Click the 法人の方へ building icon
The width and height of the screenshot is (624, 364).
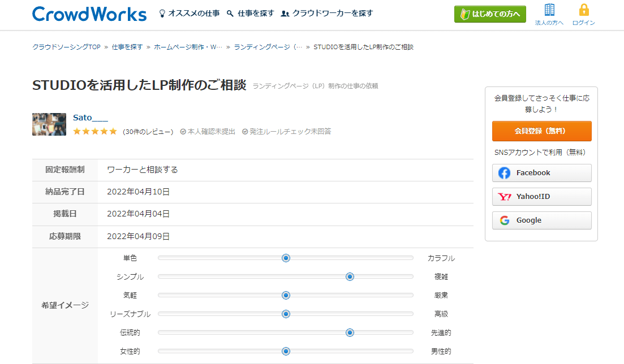(x=549, y=10)
